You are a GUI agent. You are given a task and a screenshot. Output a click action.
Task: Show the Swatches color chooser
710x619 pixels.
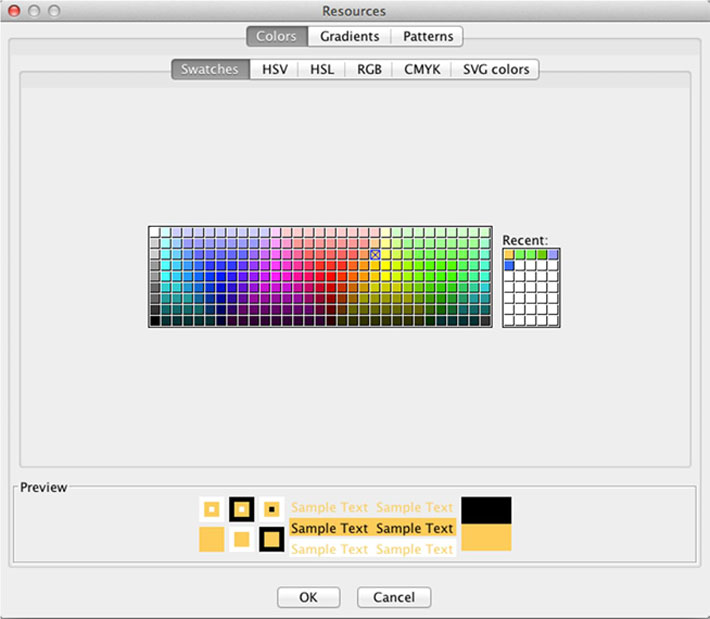[x=210, y=69]
